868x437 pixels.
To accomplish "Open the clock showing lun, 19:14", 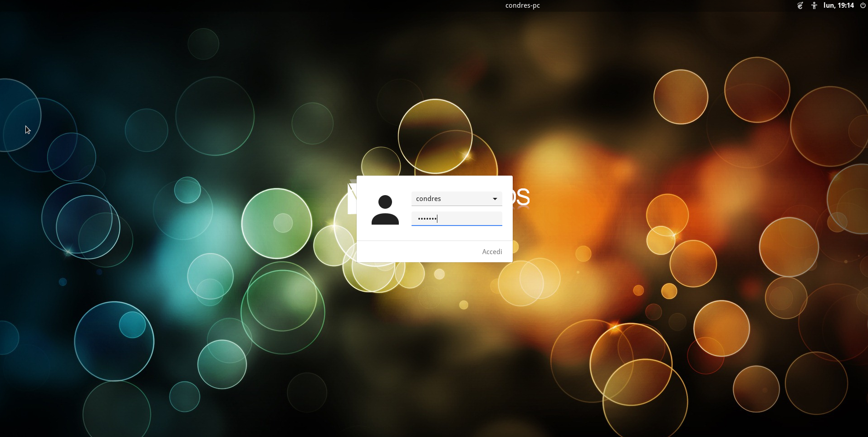I will tap(839, 5).
